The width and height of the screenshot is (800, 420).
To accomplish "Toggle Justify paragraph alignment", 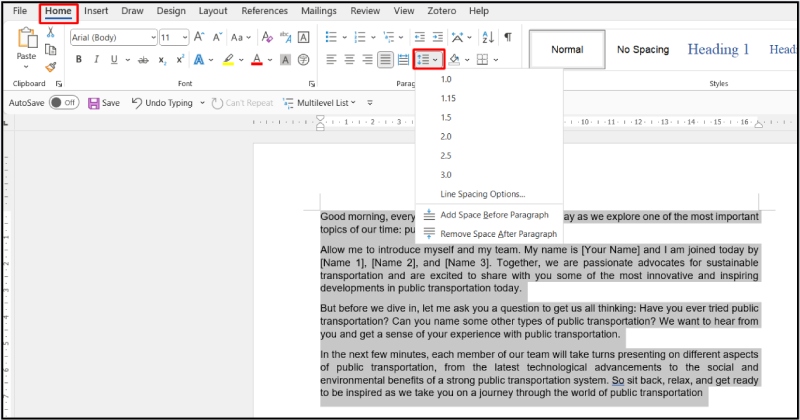I will (385, 60).
